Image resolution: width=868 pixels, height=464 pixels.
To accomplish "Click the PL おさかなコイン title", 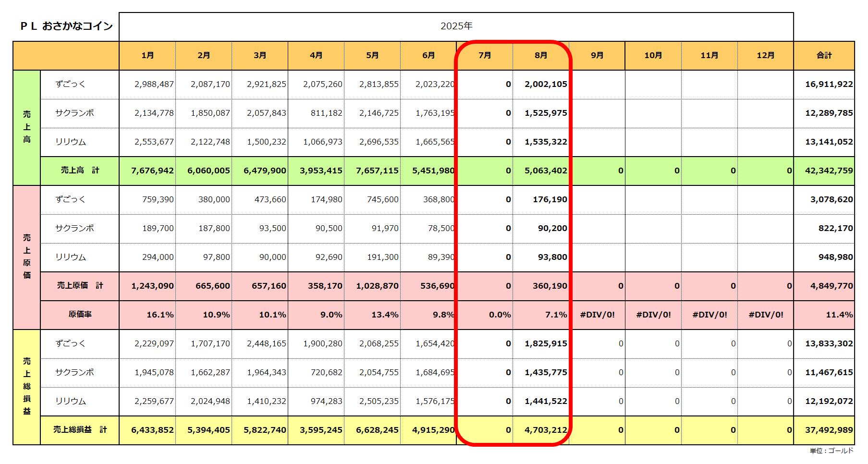I will (x=66, y=26).
